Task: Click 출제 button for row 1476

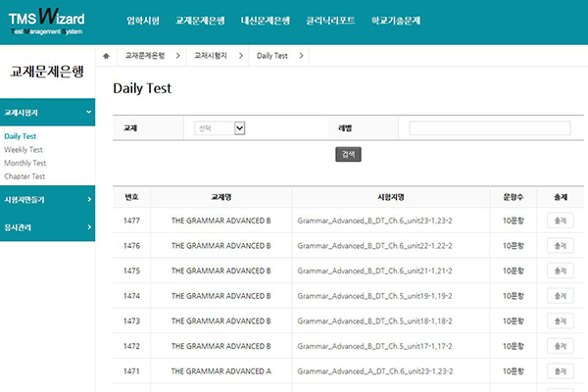Action: 561,246
